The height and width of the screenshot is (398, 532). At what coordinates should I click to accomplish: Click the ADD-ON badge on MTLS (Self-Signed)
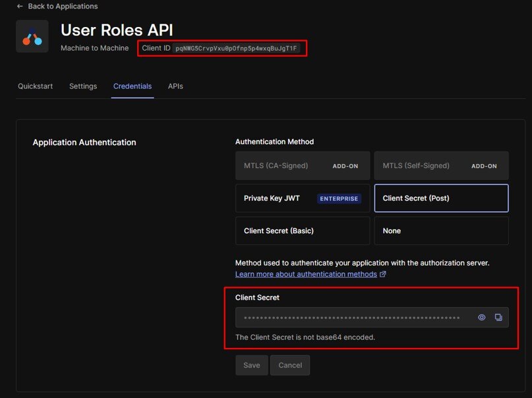point(484,166)
